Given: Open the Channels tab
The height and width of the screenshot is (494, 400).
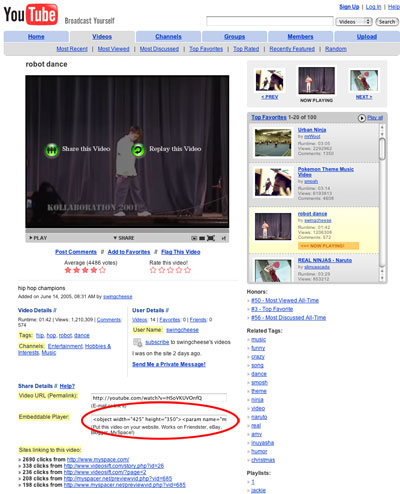Looking at the screenshot, I should click(x=168, y=37).
